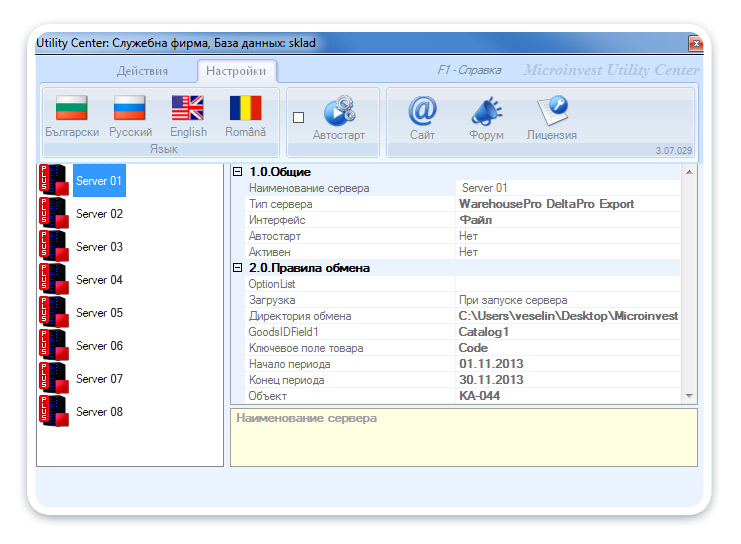Click F1 - Справка help link

coord(470,71)
